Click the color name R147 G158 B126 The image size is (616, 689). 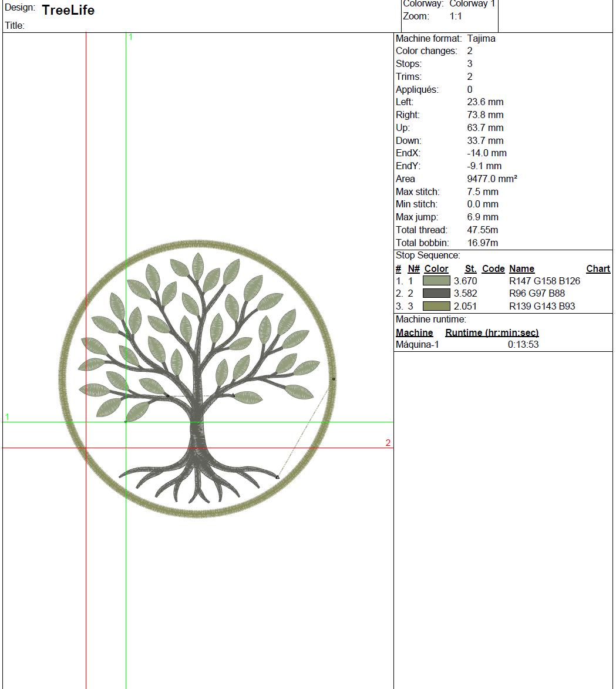pos(544,281)
